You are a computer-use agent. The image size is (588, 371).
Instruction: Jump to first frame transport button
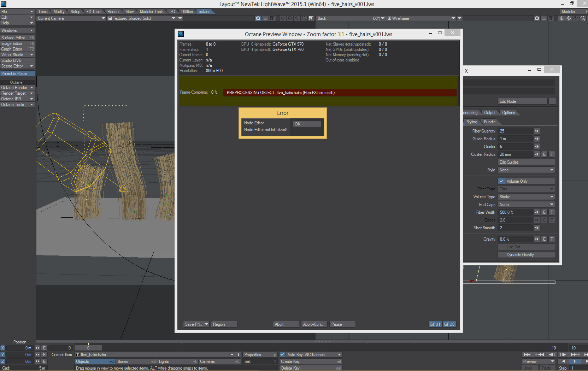click(x=527, y=355)
